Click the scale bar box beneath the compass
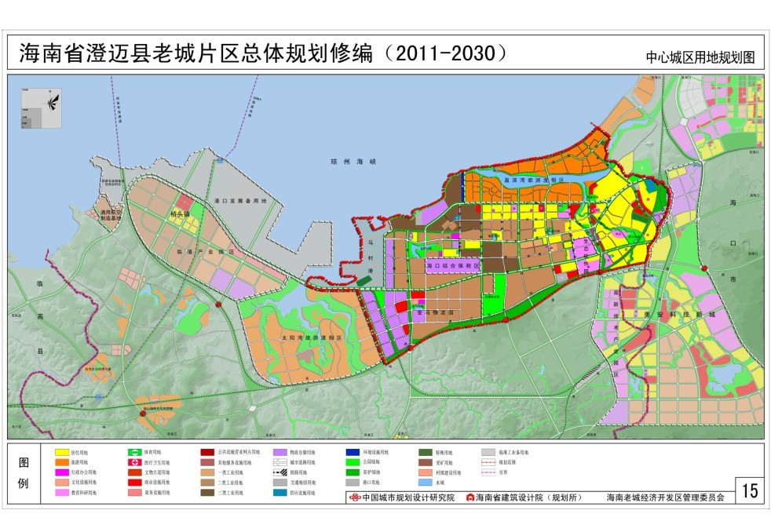This screenshot has height=532, width=771. 31,116
